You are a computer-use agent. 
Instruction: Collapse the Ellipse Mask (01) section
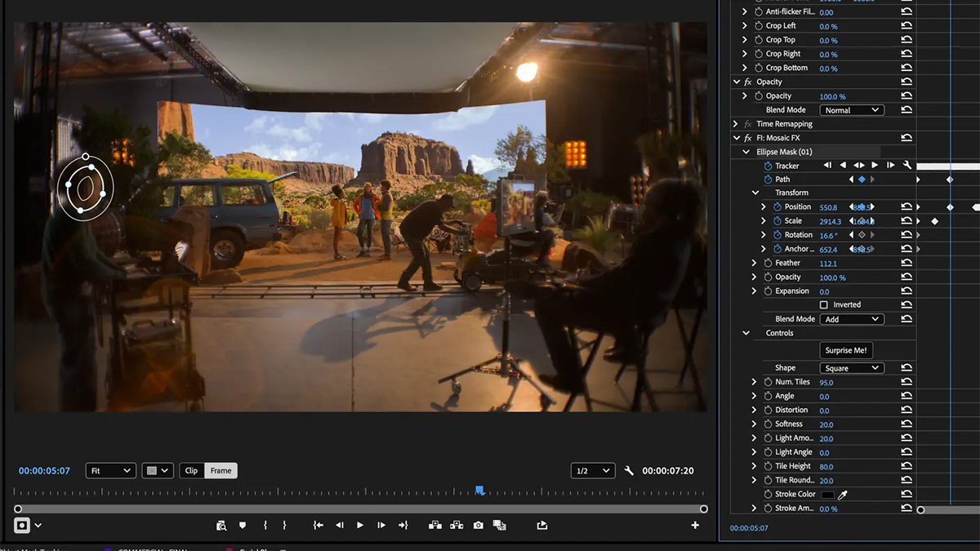tap(746, 152)
